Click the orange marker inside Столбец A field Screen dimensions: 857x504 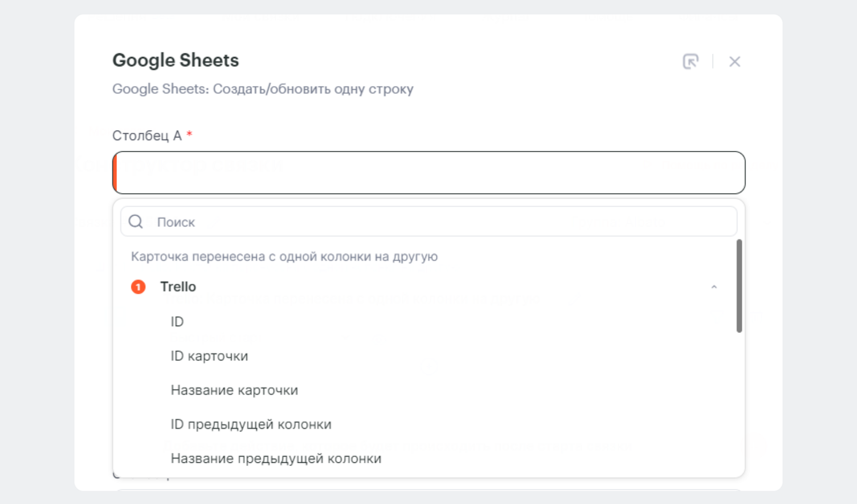115,172
